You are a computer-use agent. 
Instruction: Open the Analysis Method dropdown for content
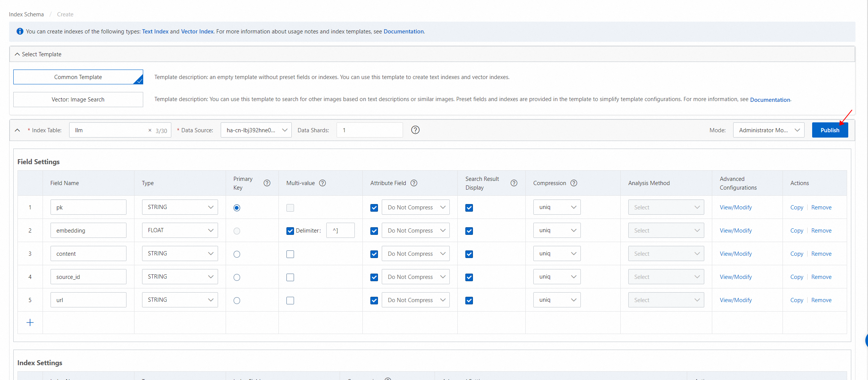point(666,253)
